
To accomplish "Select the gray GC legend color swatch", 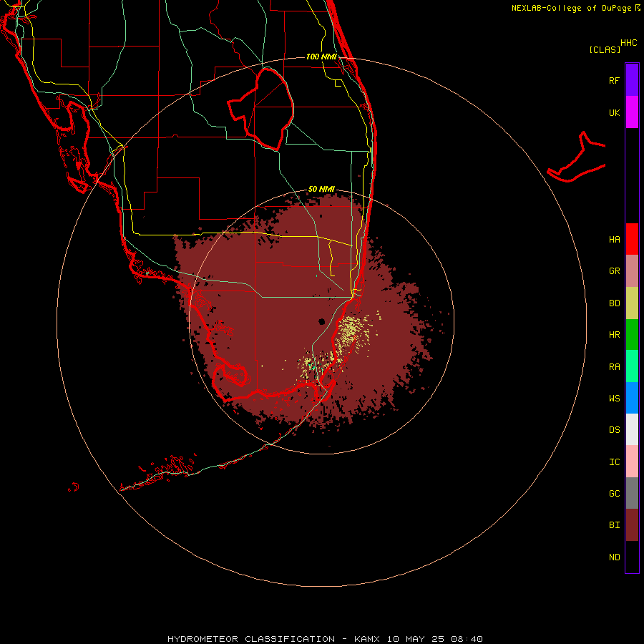I will coord(632,493).
